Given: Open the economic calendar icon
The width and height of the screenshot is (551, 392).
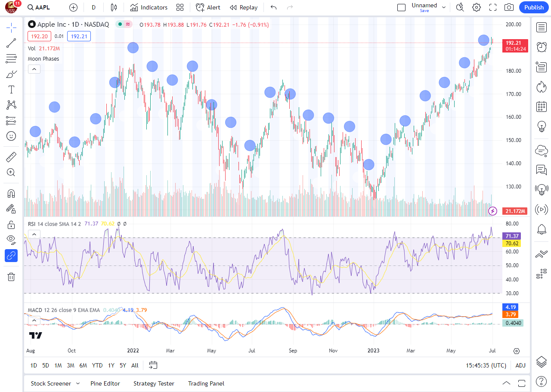Looking at the screenshot, I should (x=541, y=106).
